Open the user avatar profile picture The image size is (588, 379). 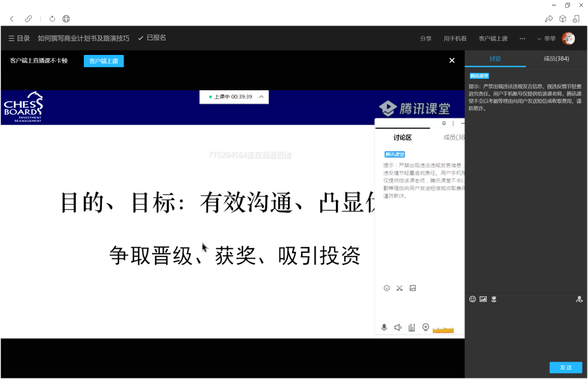coord(568,38)
